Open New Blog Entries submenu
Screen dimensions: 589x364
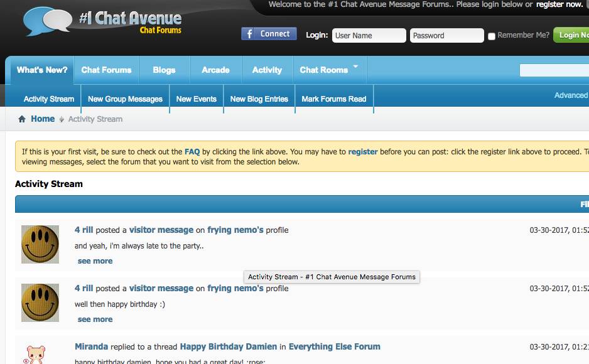[259, 99]
